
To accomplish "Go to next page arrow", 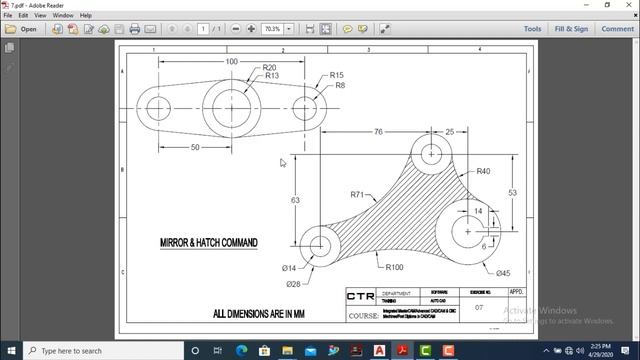I will click(187, 29).
